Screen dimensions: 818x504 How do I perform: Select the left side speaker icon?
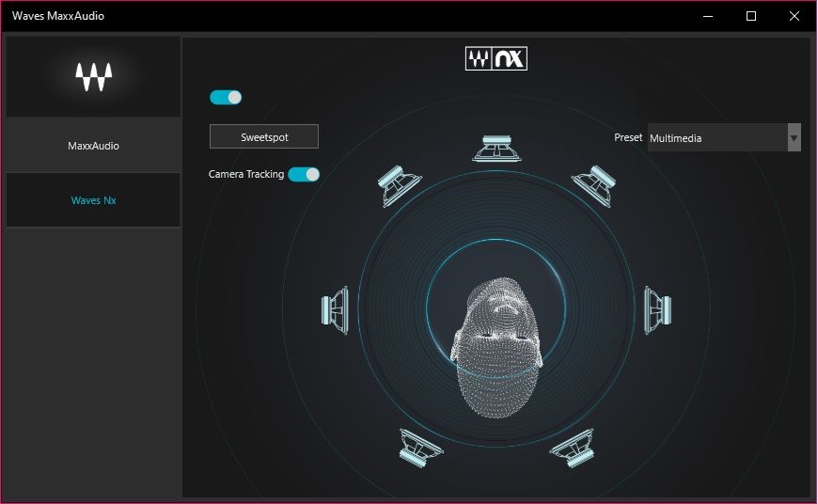tap(335, 310)
